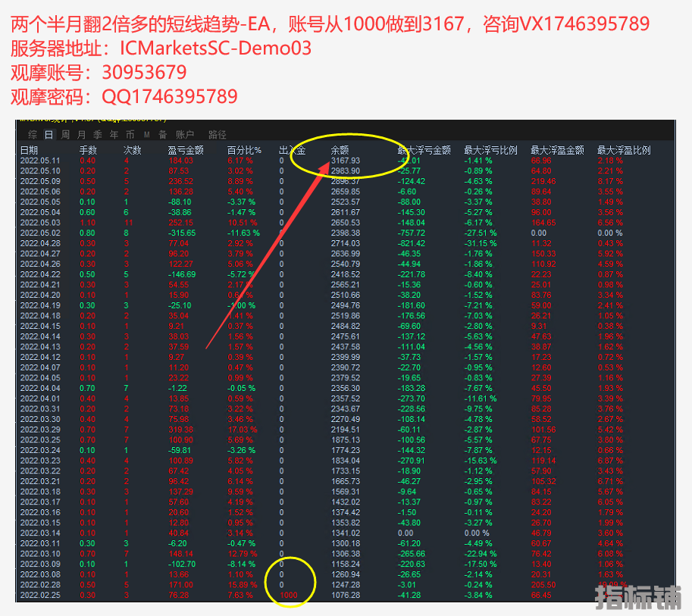Click the 日期 column header
Screen dimensions: 692x616
pyautogui.click(x=29, y=150)
